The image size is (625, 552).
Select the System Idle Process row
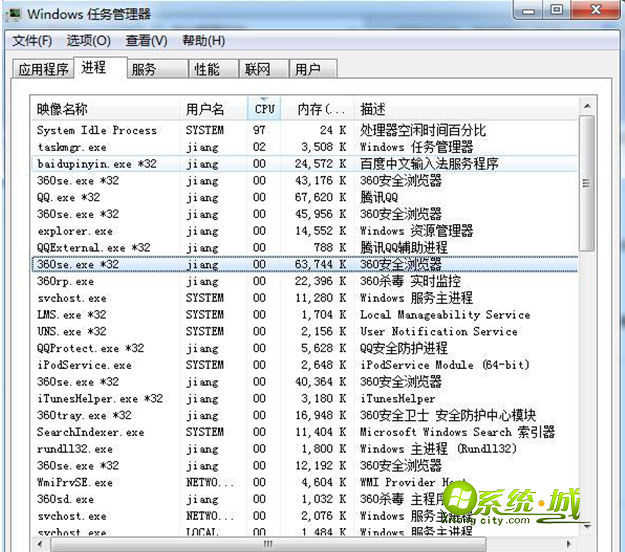tap(305, 130)
